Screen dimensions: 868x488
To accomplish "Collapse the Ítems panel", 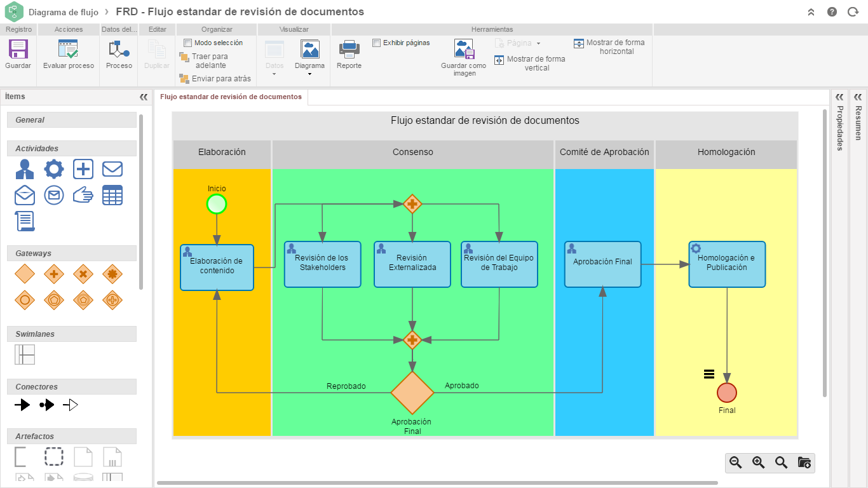I will pyautogui.click(x=143, y=97).
